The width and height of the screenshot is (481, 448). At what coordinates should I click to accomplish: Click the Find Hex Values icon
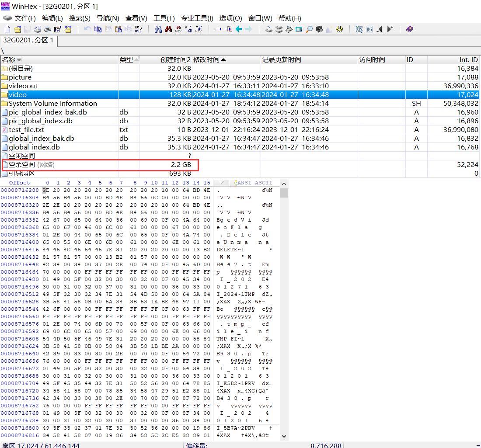click(x=178, y=29)
